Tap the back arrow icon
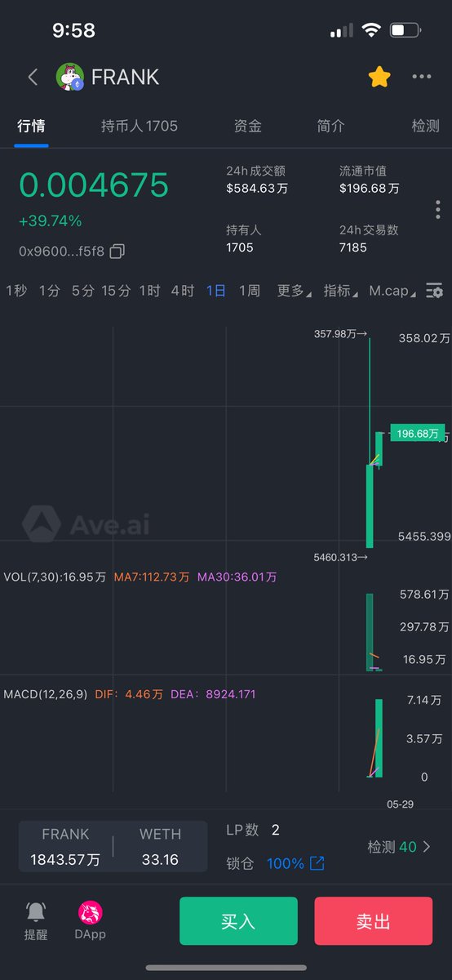452x980 pixels. point(33,77)
